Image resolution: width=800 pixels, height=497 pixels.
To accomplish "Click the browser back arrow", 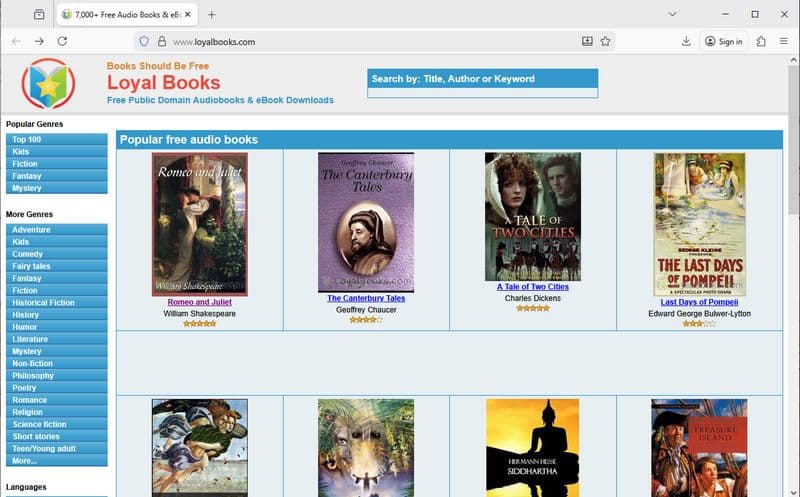I will tap(16, 41).
